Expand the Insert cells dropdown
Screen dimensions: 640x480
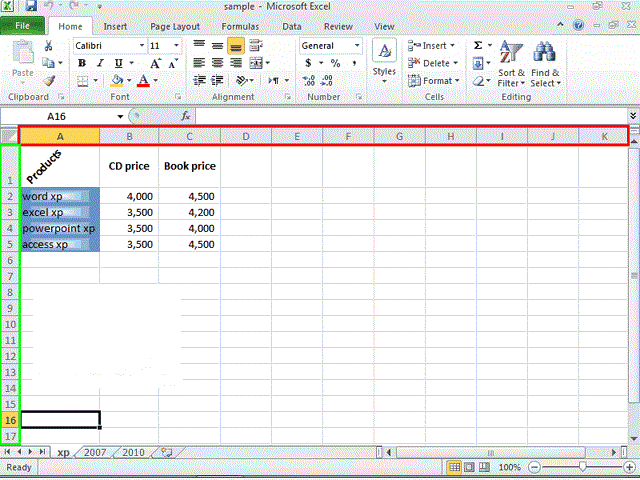tap(452, 46)
